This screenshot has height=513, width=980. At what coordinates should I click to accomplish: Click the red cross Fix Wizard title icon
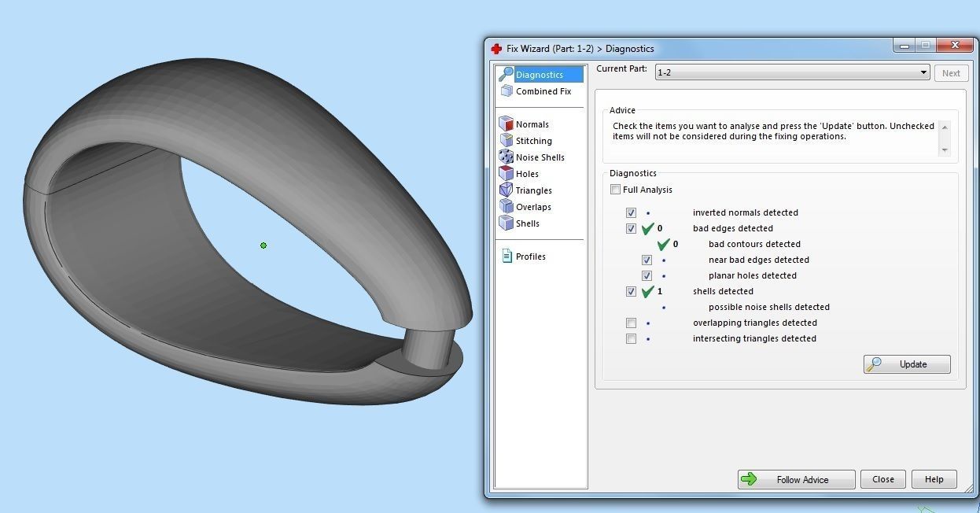coord(496,49)
